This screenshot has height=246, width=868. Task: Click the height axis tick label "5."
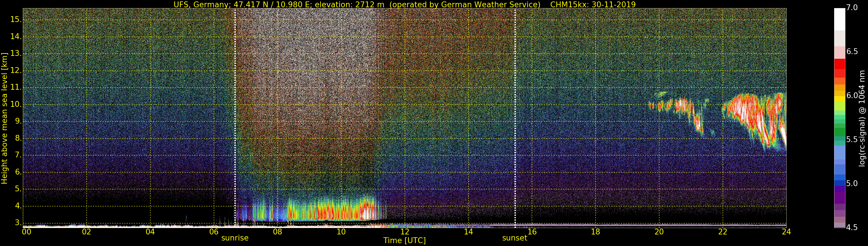[18, 189]
